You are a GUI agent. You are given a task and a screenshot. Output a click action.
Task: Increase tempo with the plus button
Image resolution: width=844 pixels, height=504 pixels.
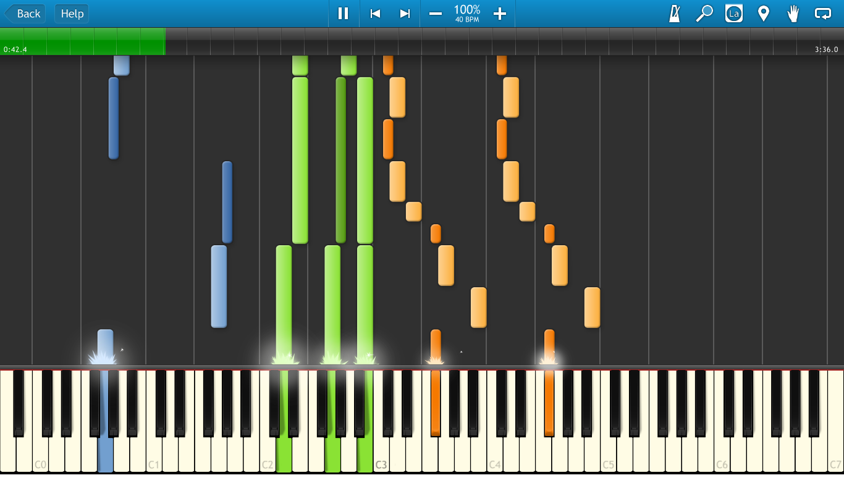pyautogui.click(x=500, y=14)
